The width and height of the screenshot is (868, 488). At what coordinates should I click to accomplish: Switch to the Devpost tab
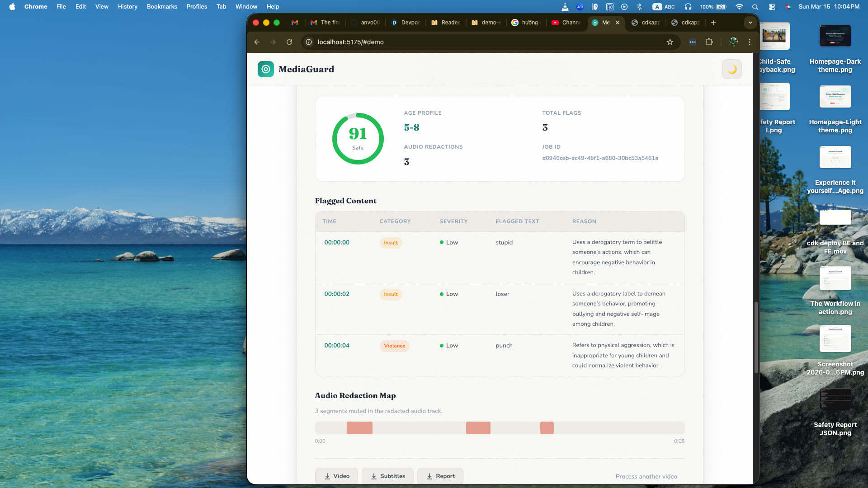point(406,23)
